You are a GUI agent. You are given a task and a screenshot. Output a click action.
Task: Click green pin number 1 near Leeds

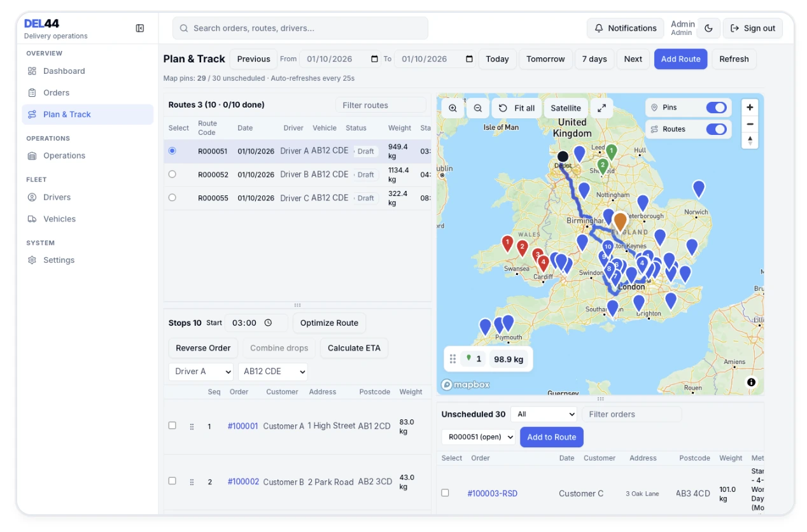click(x=611, y=152)
